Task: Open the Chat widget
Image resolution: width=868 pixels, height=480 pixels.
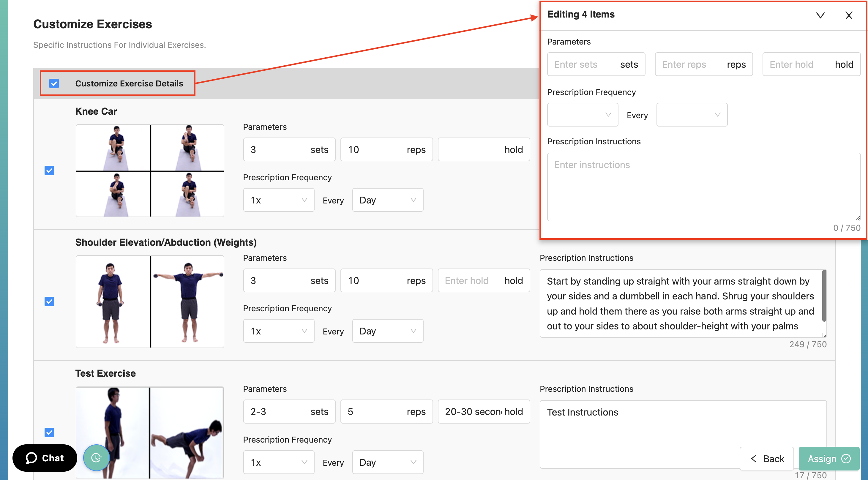Action: coord(45,458)
